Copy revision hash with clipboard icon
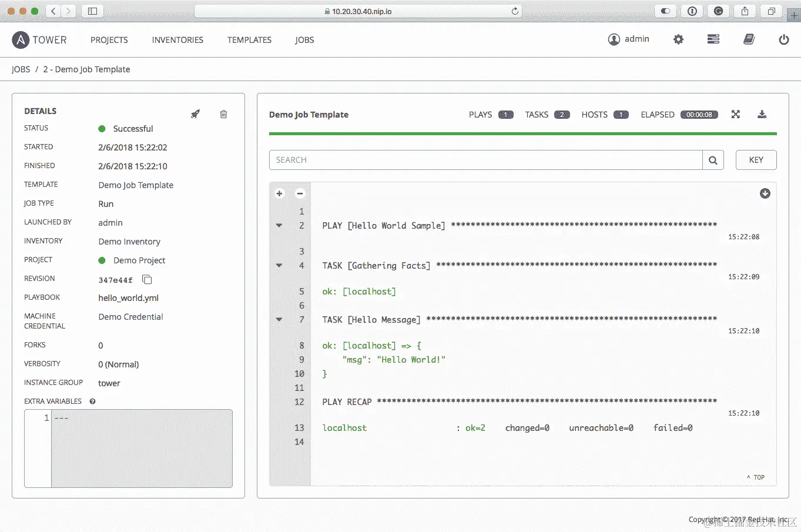This screenshot has width=801, height=532. tap(147, 279)
